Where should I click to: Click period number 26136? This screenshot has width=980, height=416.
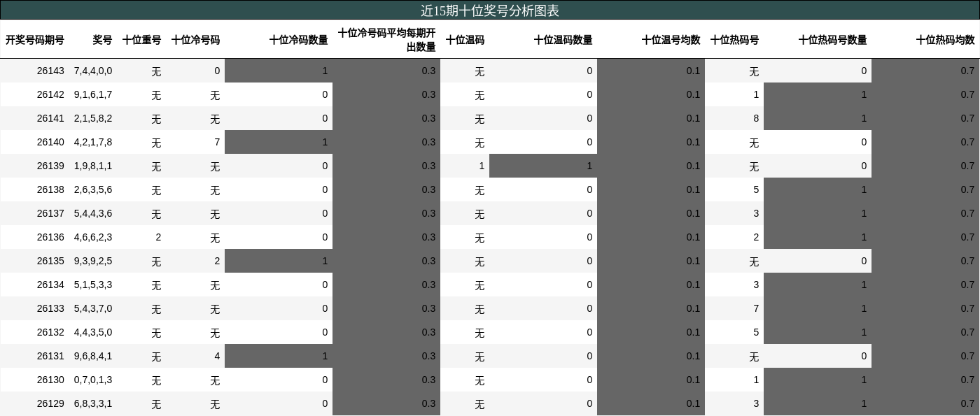(50, 237)
